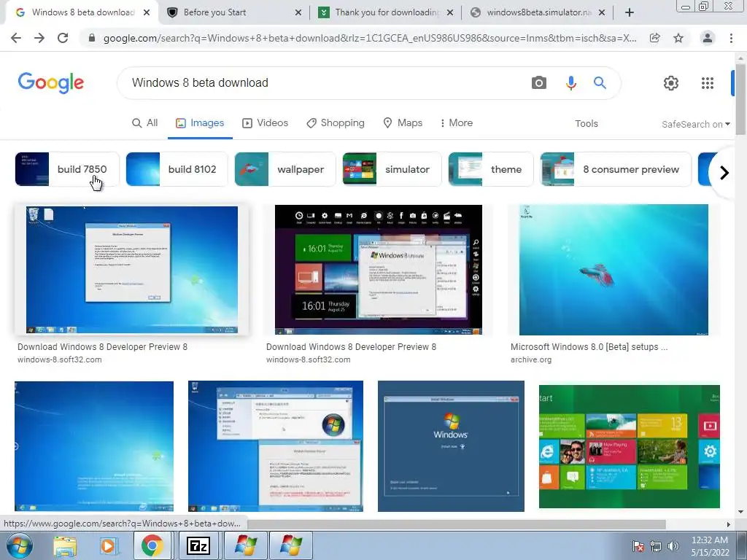This screenshot has height=560, width=747.
Task: Share this page via address bar icon
Action: click(655, 38)
